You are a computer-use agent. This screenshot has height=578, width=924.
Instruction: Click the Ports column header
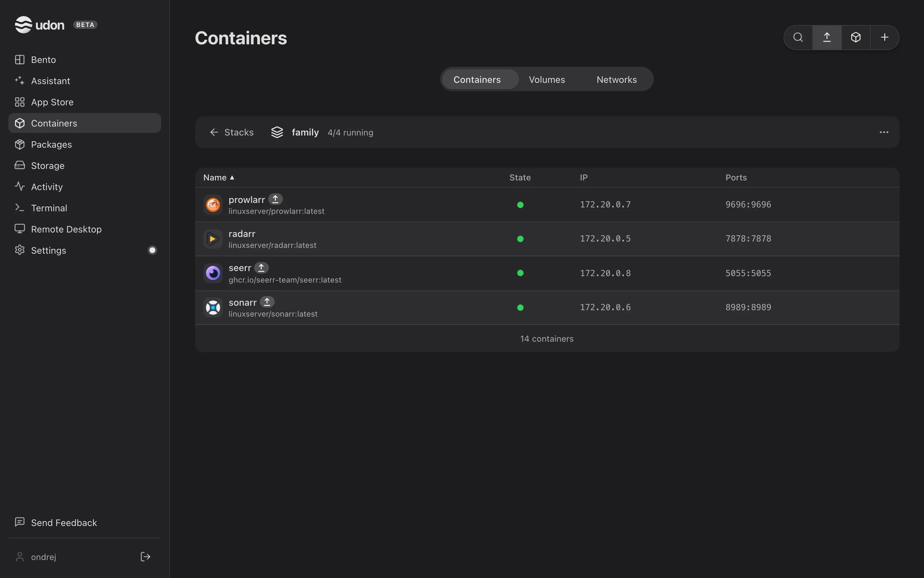click(736, 177)
